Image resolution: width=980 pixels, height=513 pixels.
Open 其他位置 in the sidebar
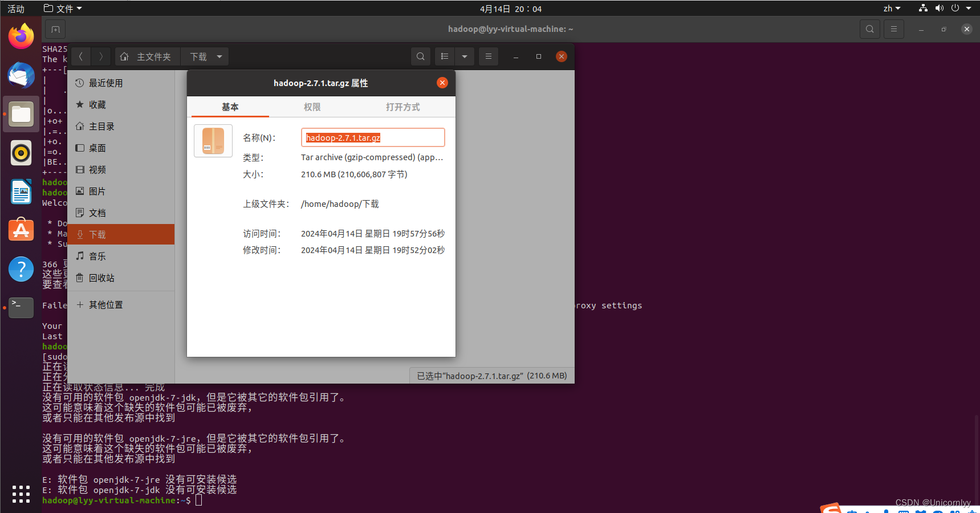121,305
